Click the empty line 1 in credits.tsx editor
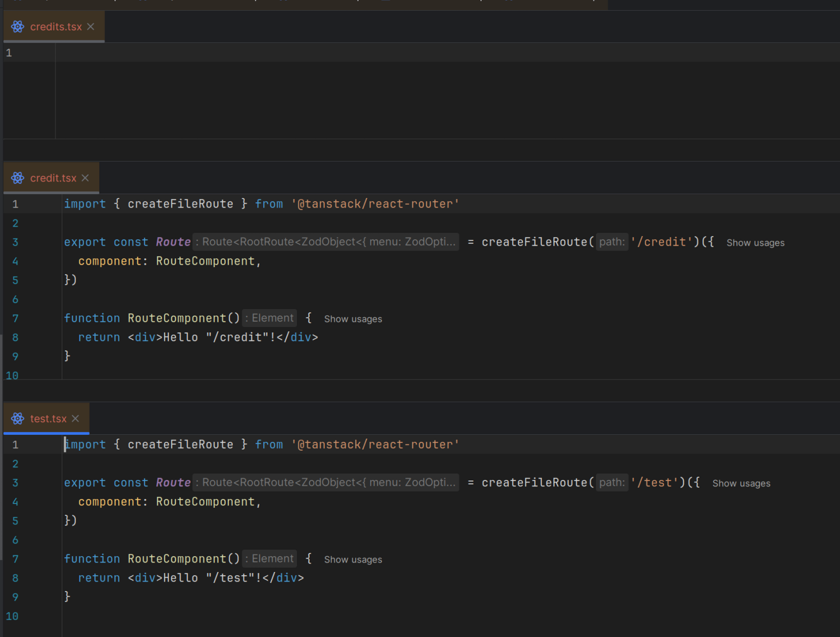This screenshot has height=637, width=840. tap(446, 53)
